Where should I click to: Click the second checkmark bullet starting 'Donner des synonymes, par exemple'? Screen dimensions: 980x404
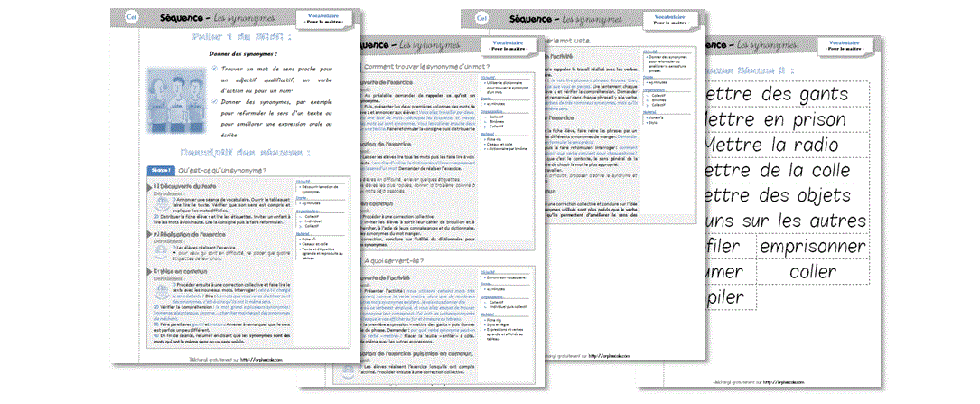[x=212, y=101]
